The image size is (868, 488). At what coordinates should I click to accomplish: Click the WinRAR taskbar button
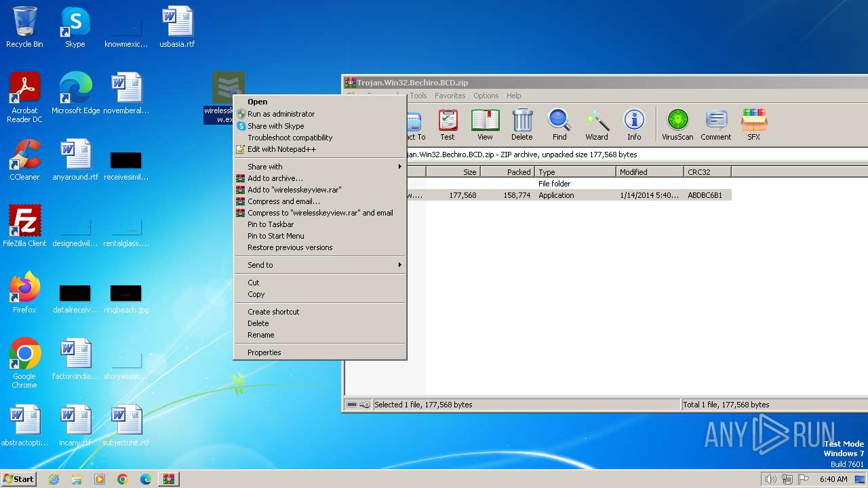tap(169, 479)
